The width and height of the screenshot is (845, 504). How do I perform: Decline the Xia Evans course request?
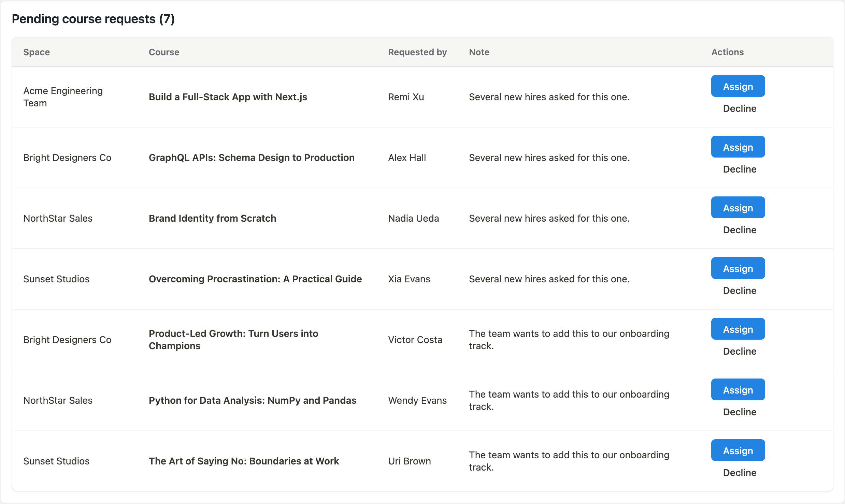point(740,291)
